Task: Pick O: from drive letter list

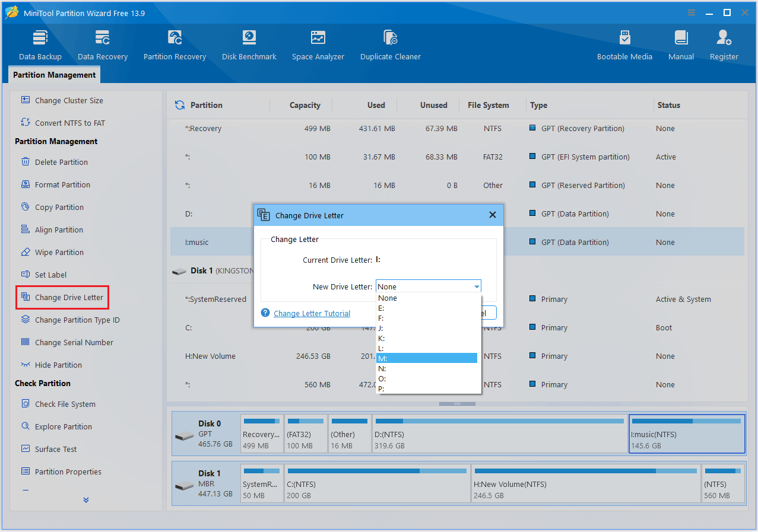Action: pos(427,378)
